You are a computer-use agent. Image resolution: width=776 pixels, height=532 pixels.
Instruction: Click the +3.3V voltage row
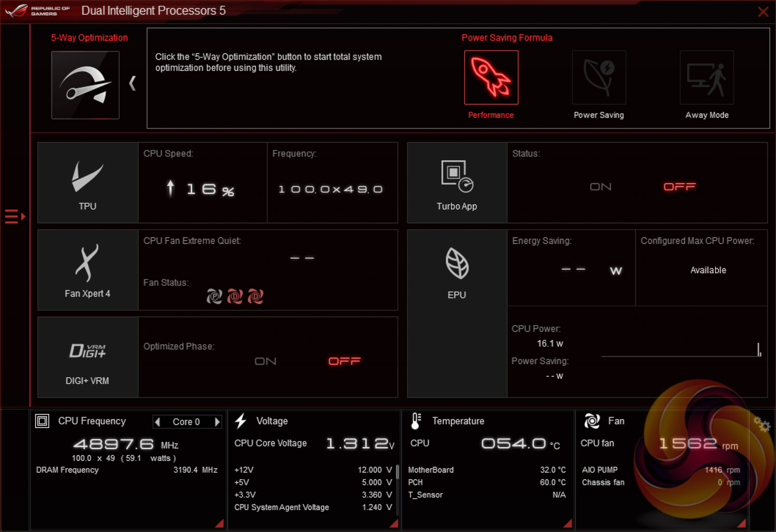[x=313, y=495]
